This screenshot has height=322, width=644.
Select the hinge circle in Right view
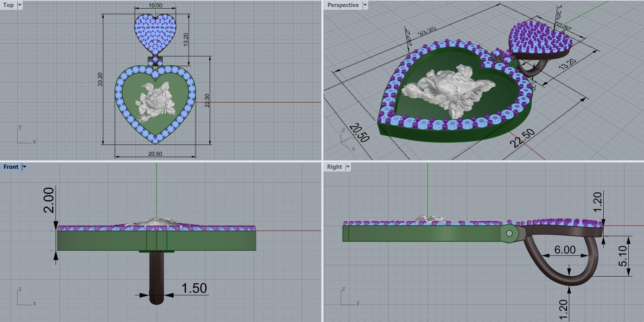tap(509, 234)
